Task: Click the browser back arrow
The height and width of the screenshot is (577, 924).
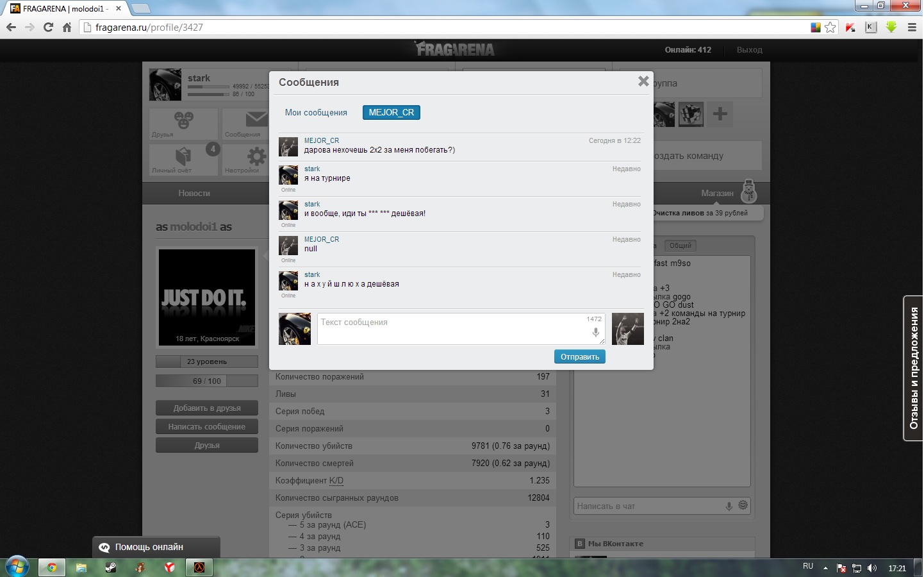Action: 11,27
